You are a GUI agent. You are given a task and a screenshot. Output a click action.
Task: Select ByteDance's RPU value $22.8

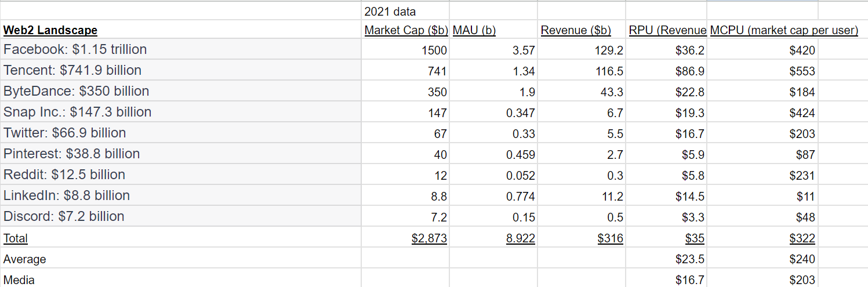click(690, 92)
